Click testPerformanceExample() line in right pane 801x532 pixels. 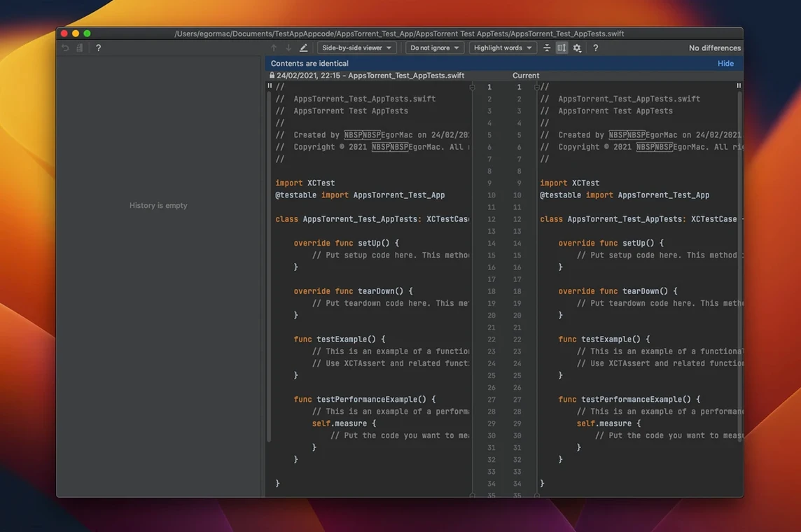629,399
